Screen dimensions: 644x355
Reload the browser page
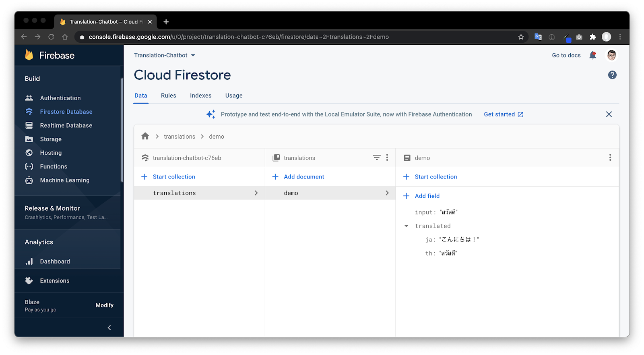pos(51,37)
